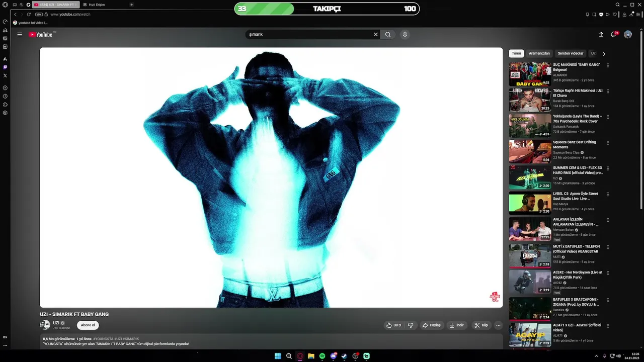Open video titled Ati242 - Her Nerdeysen
This screenshot has width=644, height=362.
click(x=578, y=275)
